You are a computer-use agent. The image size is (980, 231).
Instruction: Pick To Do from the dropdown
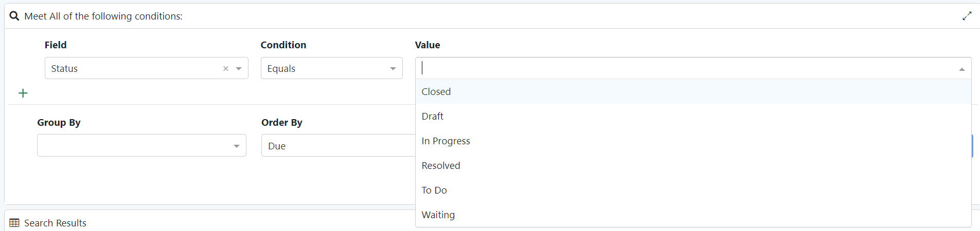[434, 190]
